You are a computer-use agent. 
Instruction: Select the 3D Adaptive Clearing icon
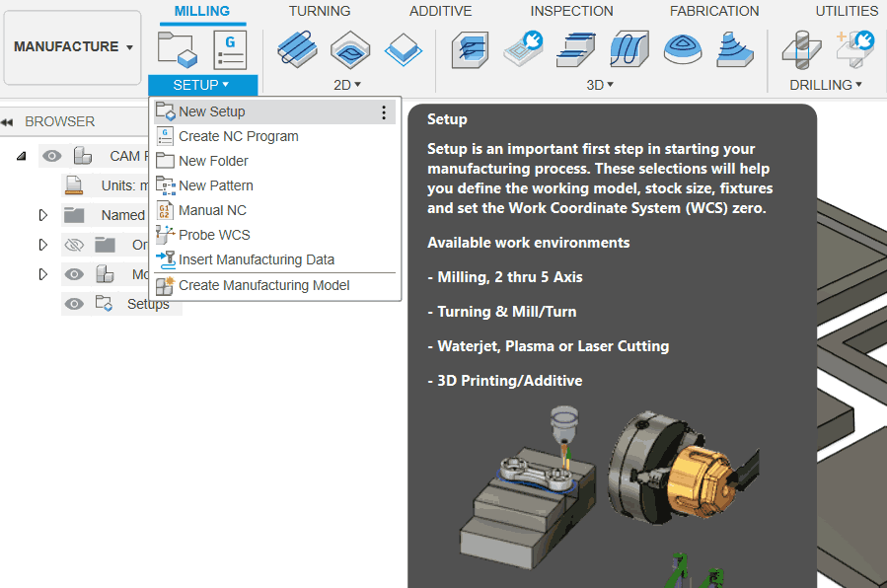tap(471, 49)
